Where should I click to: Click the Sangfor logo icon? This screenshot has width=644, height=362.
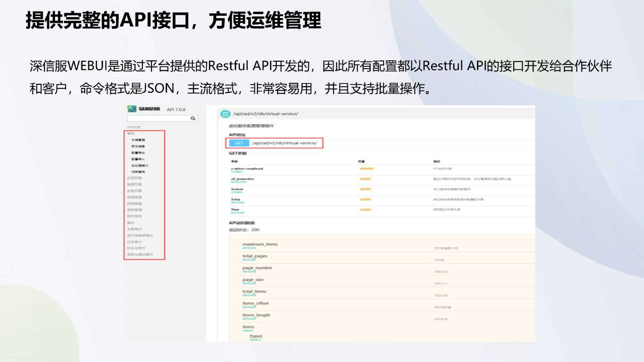(x=132, y=109)
